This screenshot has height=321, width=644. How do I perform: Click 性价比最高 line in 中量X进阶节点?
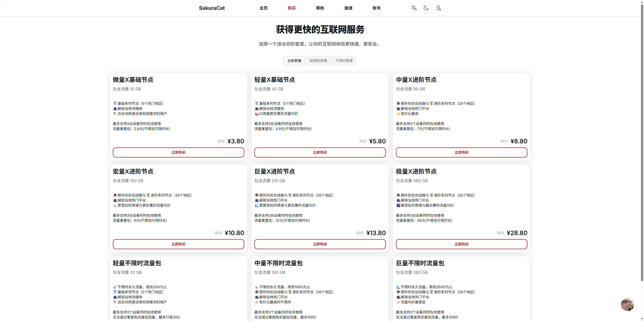407,114
